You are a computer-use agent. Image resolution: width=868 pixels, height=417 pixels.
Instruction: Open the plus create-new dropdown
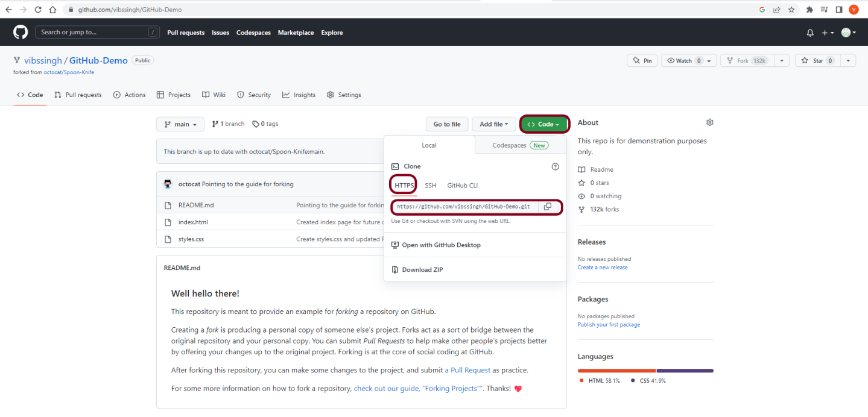[828, 33]
